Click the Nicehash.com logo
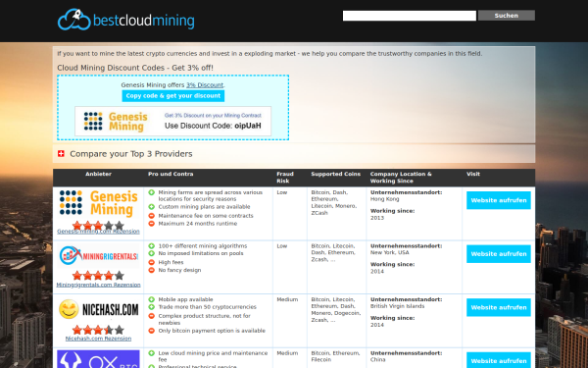Screen dimensions: 588x368 pyautogui.click(x=98, y=309)
